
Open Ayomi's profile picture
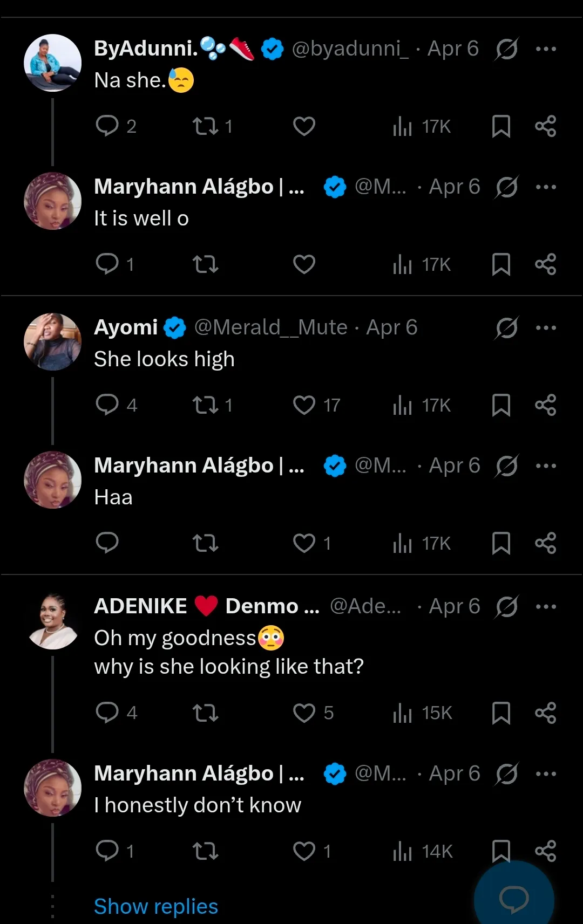(52, 342)
